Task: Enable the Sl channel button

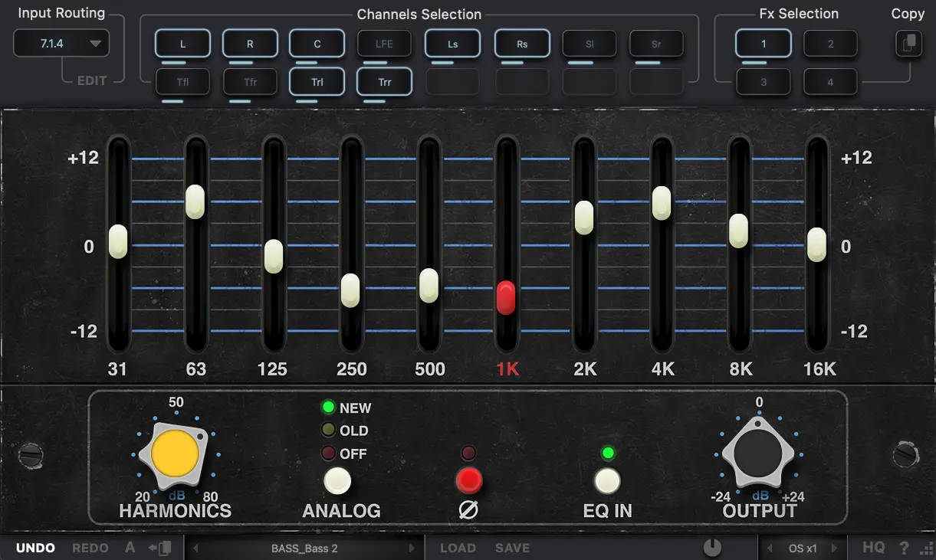Action: point(590,44)
